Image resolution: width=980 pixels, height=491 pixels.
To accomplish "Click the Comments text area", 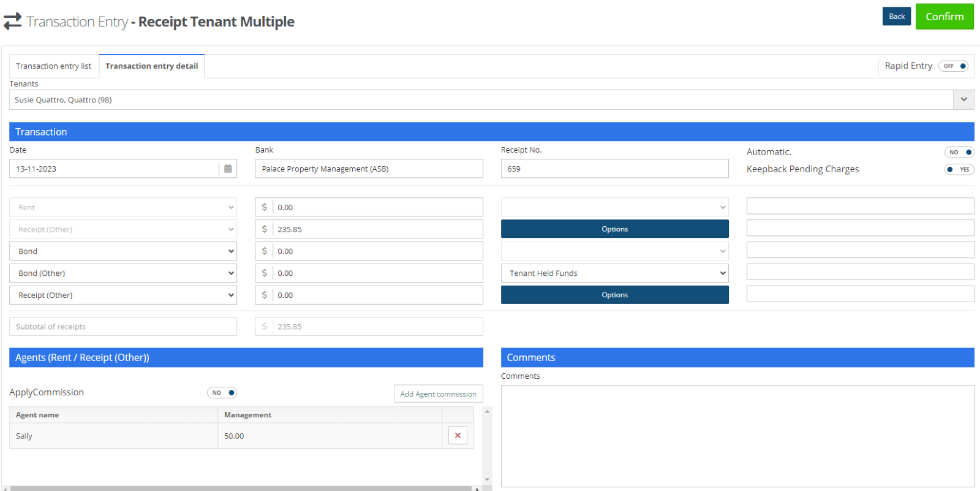I will [x=737, y=436].
